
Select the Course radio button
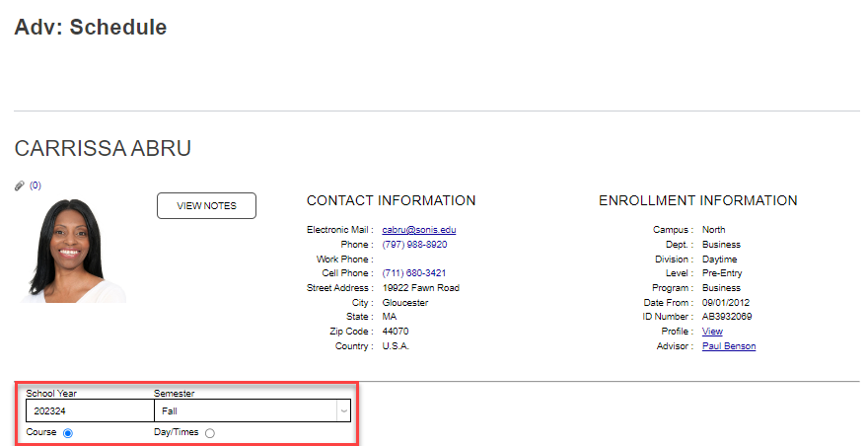point(68,433)
